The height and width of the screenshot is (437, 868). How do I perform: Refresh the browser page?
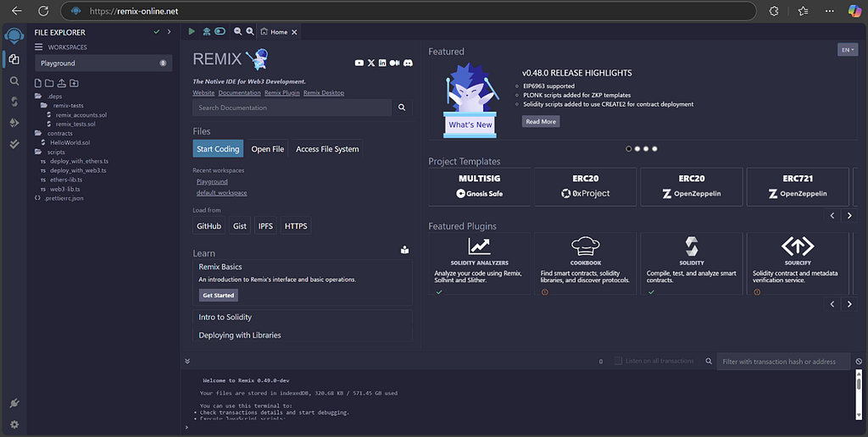(43, 11)
